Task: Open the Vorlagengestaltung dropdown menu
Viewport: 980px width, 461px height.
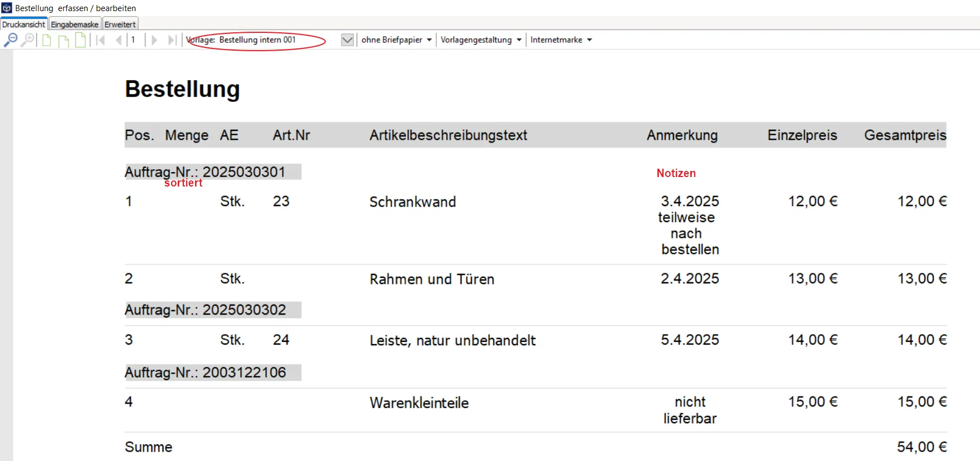Action: tap(481, 40)
